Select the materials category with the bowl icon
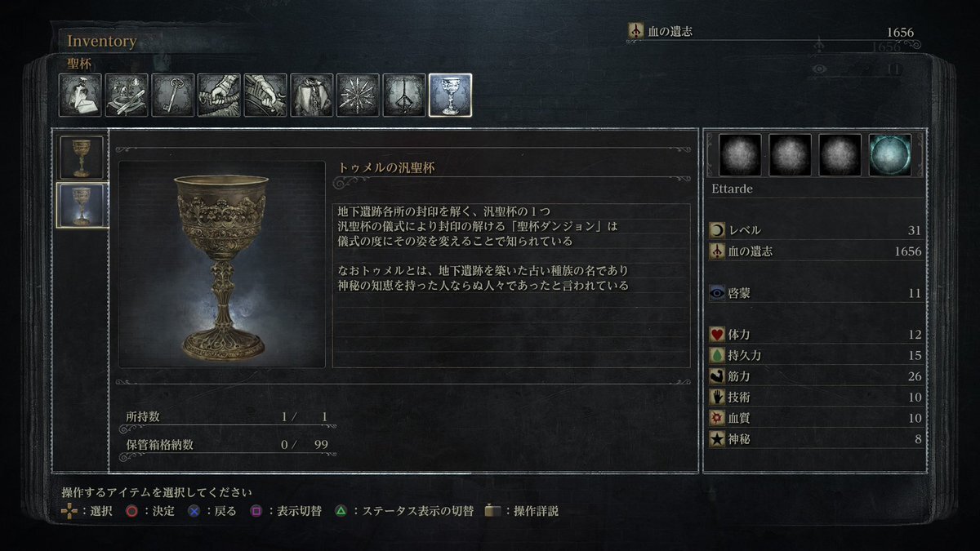Viewport: 980px width, 551px height. (x=127, y=96)
